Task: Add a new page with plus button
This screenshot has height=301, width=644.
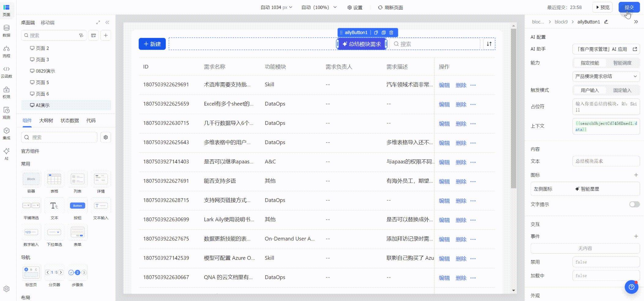Action: pyautogui.click(x=106, y=35)
